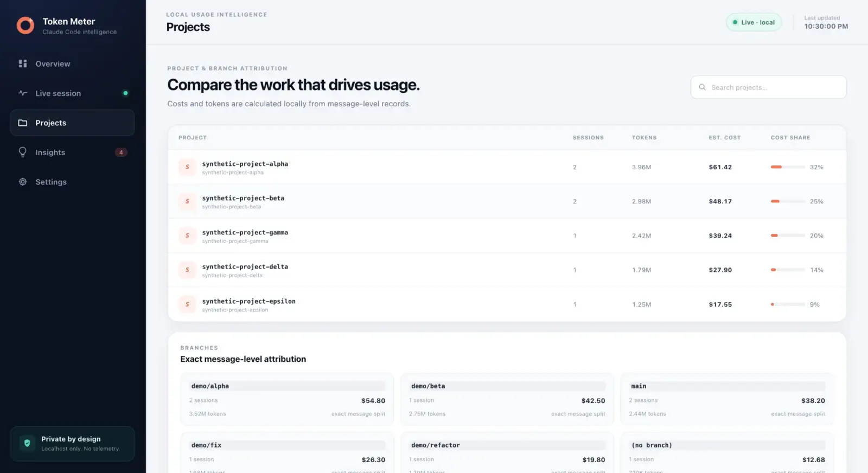Click the Settings gear icon
The width and height of the screenshot is (868, 473).
tap(23, 182)
